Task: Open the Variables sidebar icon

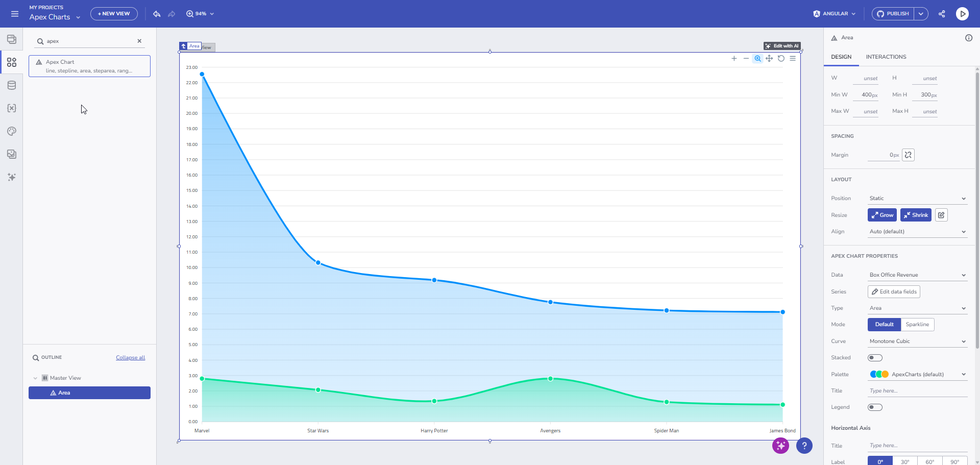Action: point(12,108)
